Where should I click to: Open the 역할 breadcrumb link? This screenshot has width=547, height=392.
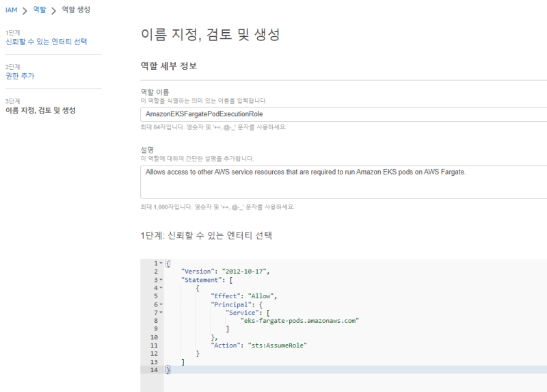(40, 10)
